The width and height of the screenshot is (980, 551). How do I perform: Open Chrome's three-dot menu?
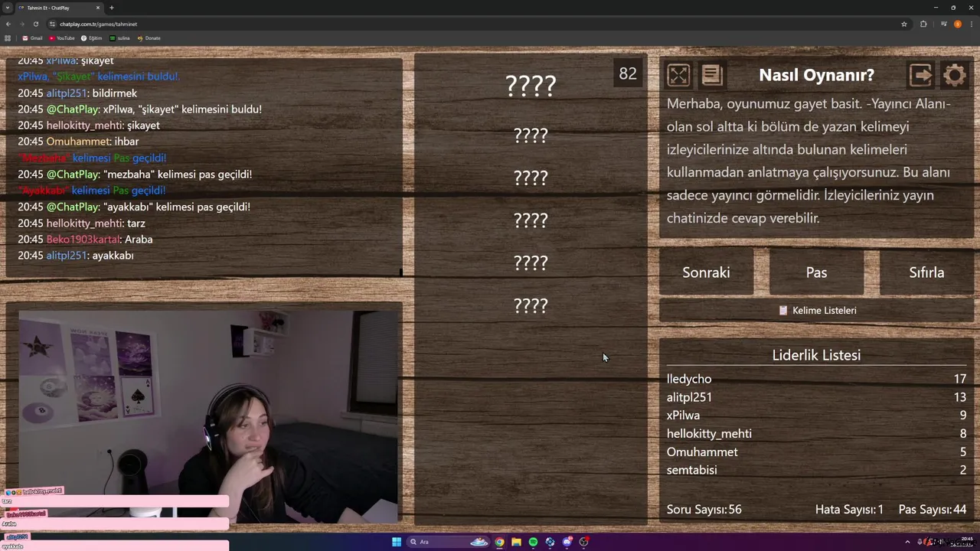coord(971,24)
